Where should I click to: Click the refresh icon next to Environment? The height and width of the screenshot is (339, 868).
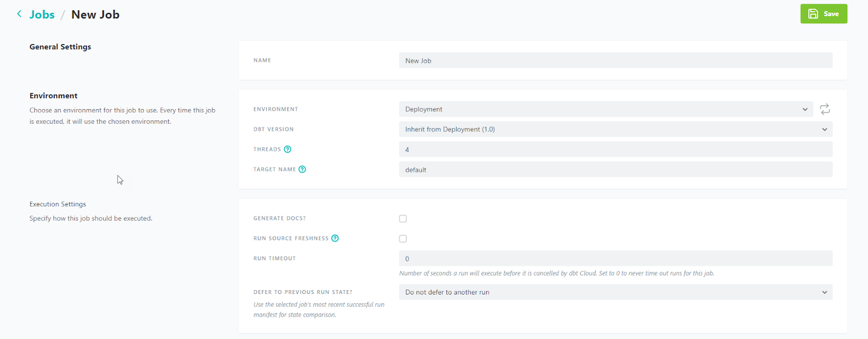coord(825,109)
